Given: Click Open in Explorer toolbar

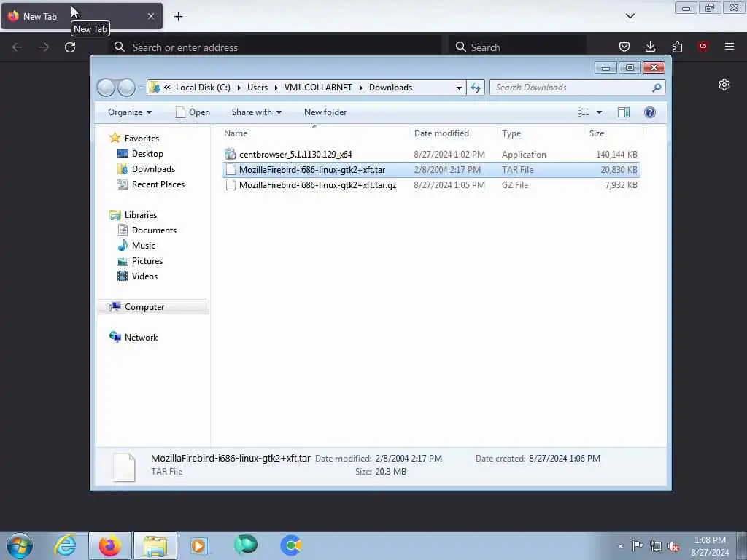Looking at the screenshot, I should point(193,112).
